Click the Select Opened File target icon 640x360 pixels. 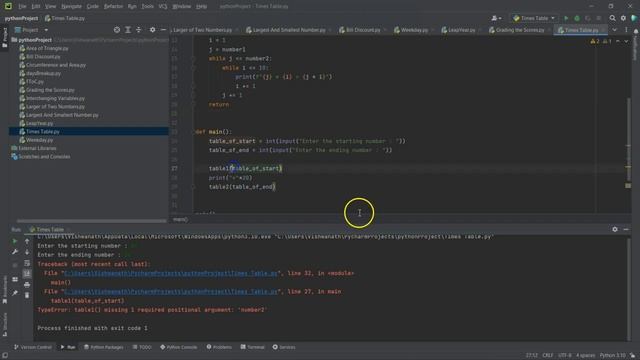pyautogui.click(x=117, y=30)
